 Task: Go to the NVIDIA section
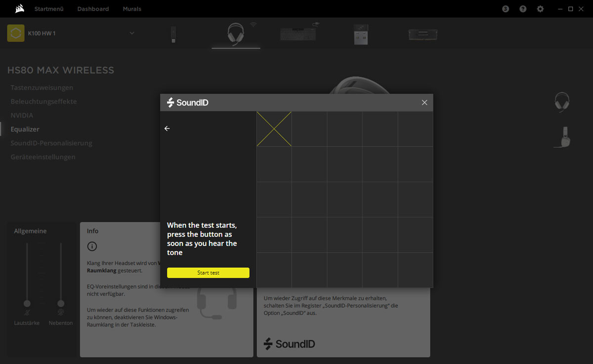coord(22,115)
